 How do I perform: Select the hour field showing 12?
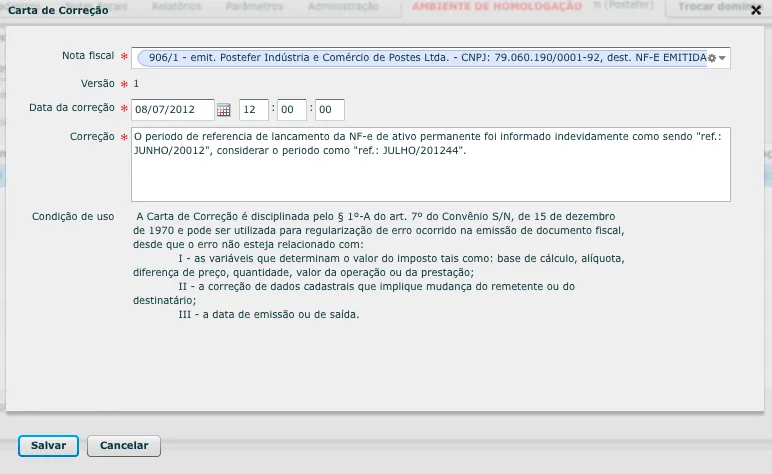pos(254,110)
